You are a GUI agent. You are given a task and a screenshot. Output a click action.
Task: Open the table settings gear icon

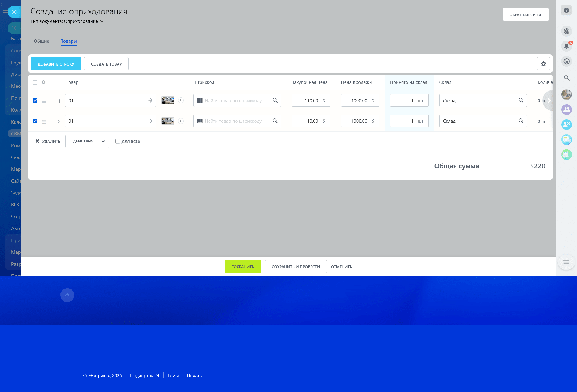543,64
